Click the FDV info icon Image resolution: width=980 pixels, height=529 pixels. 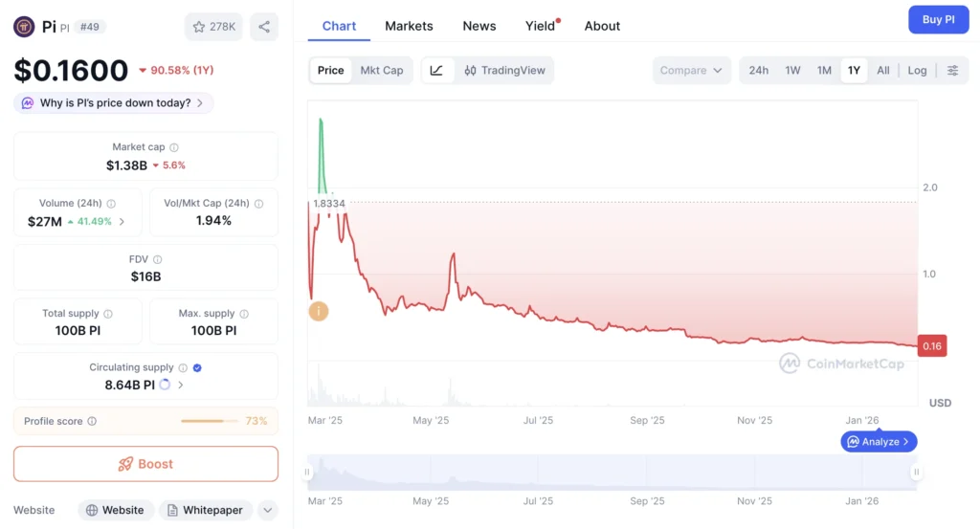(158, 259)
